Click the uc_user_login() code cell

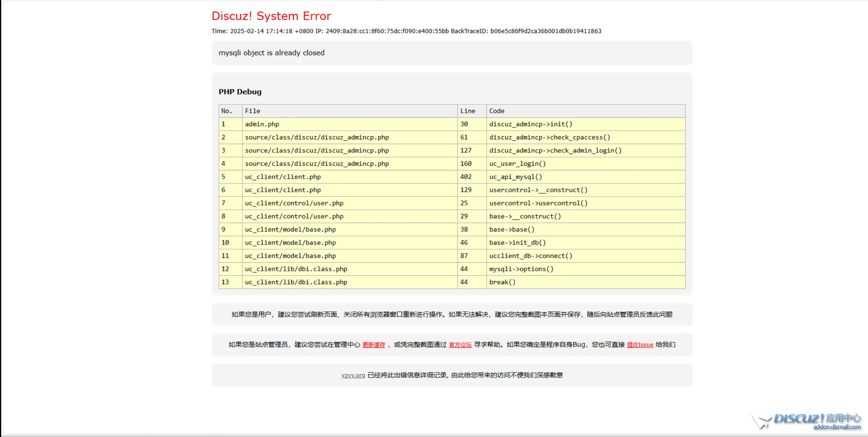(517, 164)
